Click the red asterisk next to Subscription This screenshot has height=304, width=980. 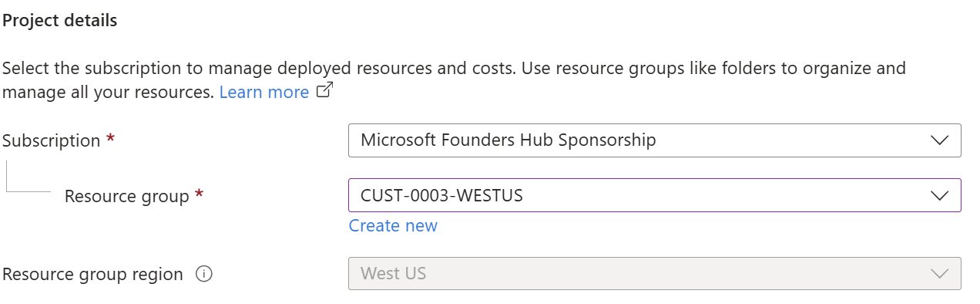[x=111, y=139]
